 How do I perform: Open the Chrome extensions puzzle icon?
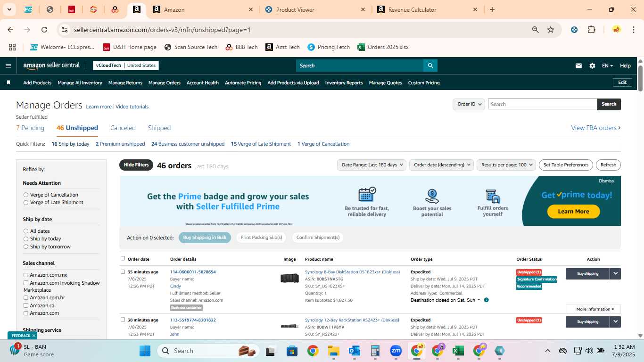[x=591, y=30]
